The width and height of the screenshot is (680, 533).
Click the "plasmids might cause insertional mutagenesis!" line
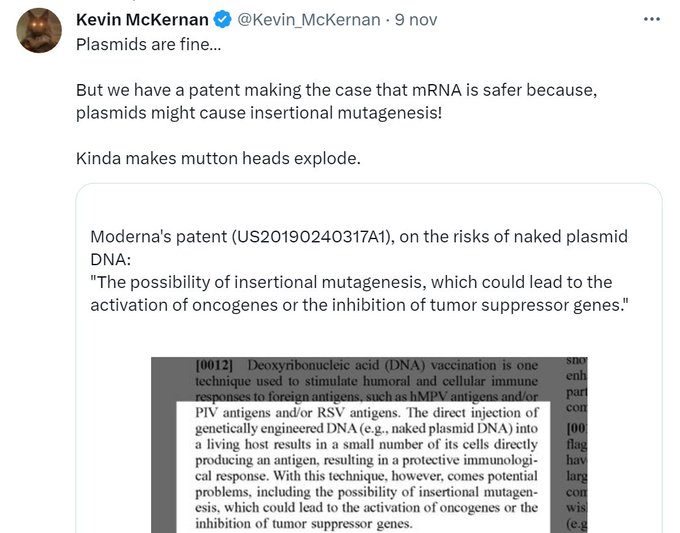click(x=258, y=112)
